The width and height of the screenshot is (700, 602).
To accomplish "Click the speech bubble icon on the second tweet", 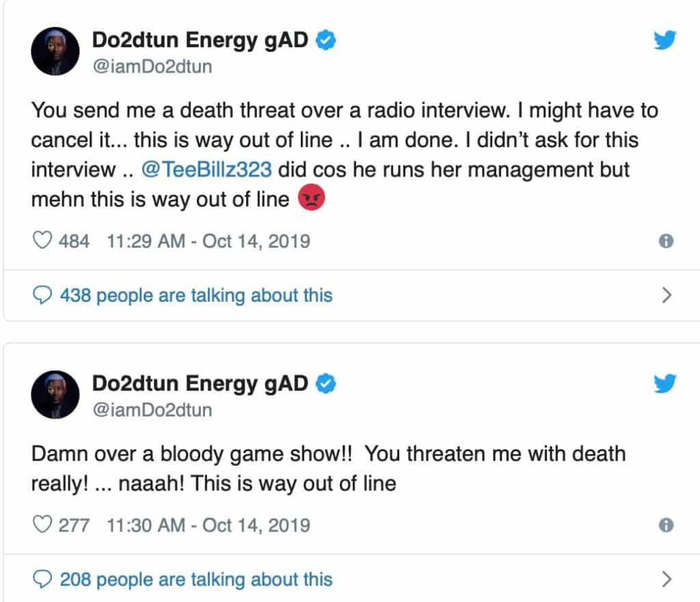I will click(42, 579).
